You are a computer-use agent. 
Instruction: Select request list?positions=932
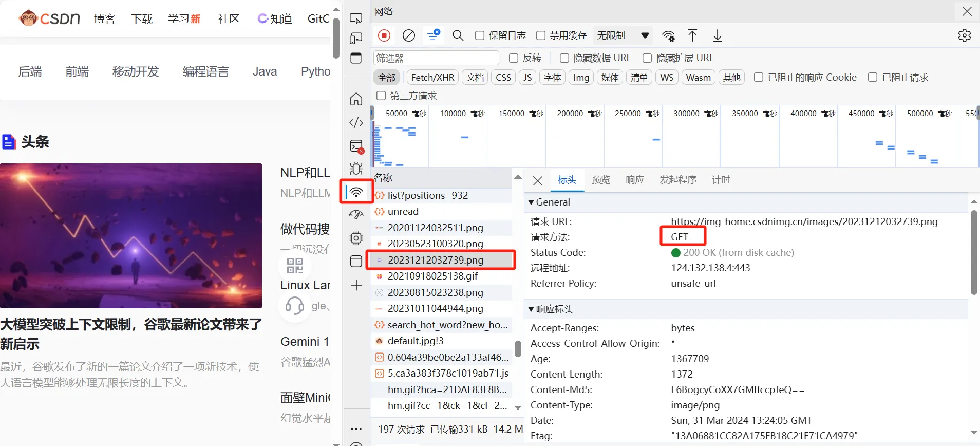tap(442, 195)
